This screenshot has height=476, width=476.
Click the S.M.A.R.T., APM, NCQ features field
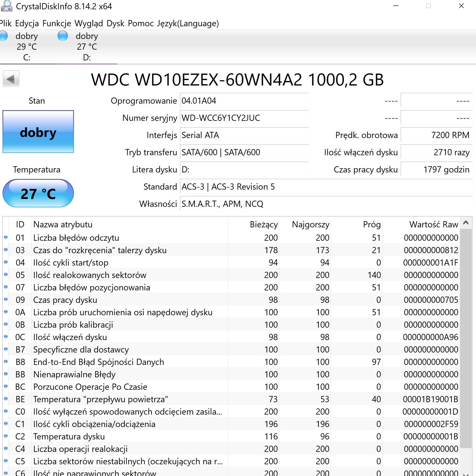(326, 204)
